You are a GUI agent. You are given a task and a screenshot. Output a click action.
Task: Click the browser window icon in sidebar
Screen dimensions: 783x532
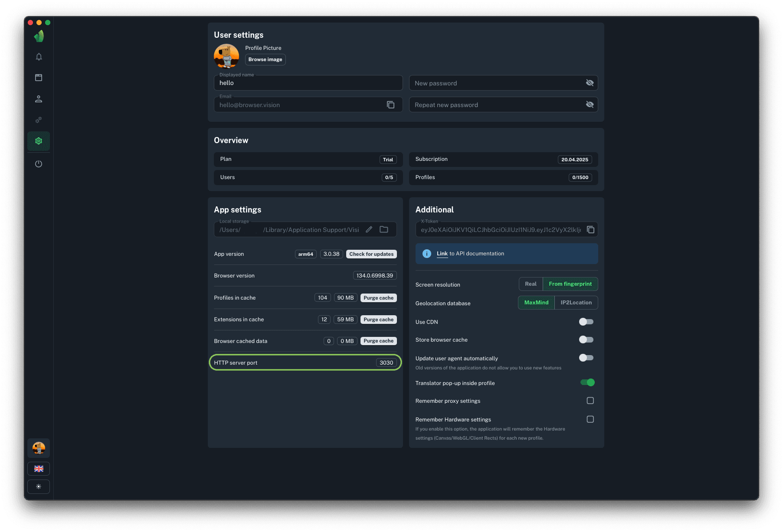39,78
